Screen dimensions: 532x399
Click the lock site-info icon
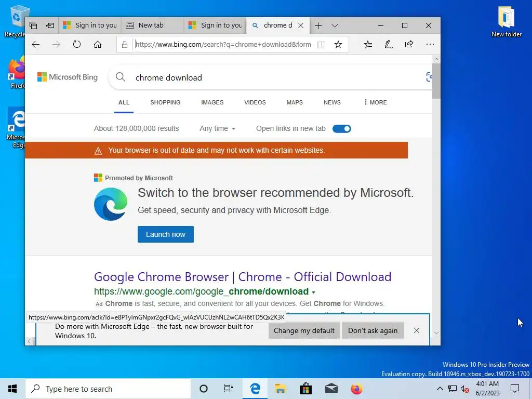pos(125,45)
